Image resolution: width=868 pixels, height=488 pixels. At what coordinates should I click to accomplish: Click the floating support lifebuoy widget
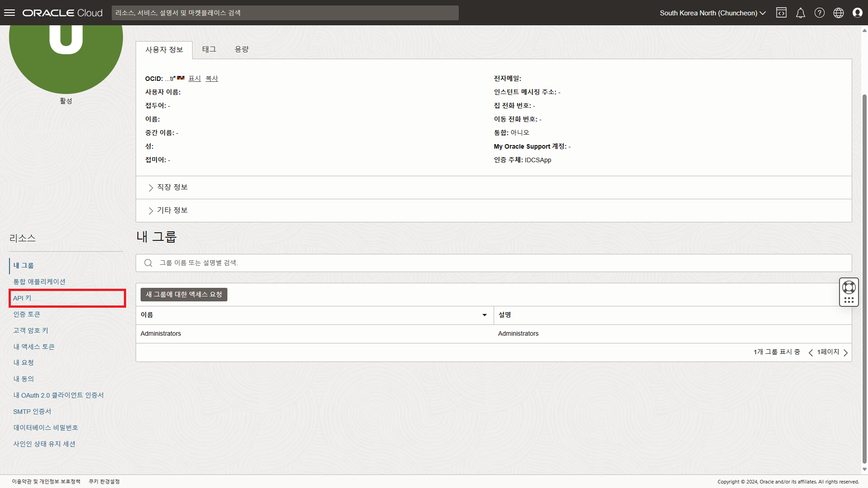pos(849,287)
